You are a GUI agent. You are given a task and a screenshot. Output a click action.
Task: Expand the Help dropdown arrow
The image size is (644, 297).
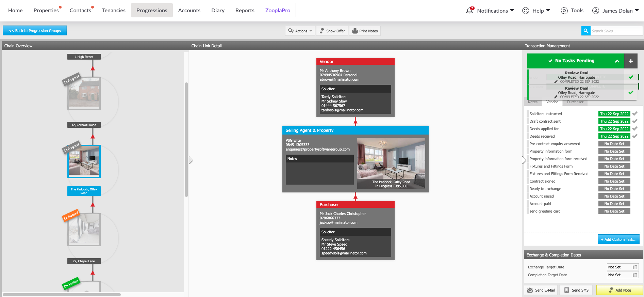pyautogui.click(x=548, y=10)
